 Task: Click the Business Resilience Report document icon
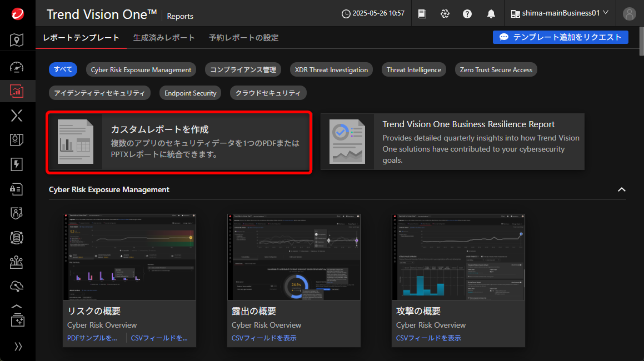click(347, 142)
